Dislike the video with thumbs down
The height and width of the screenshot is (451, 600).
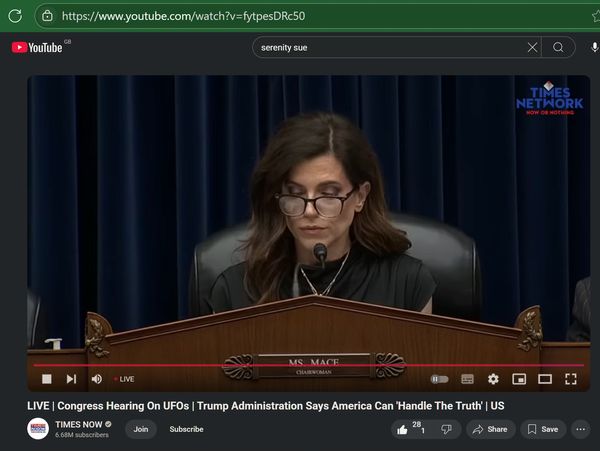click(446, 429)
